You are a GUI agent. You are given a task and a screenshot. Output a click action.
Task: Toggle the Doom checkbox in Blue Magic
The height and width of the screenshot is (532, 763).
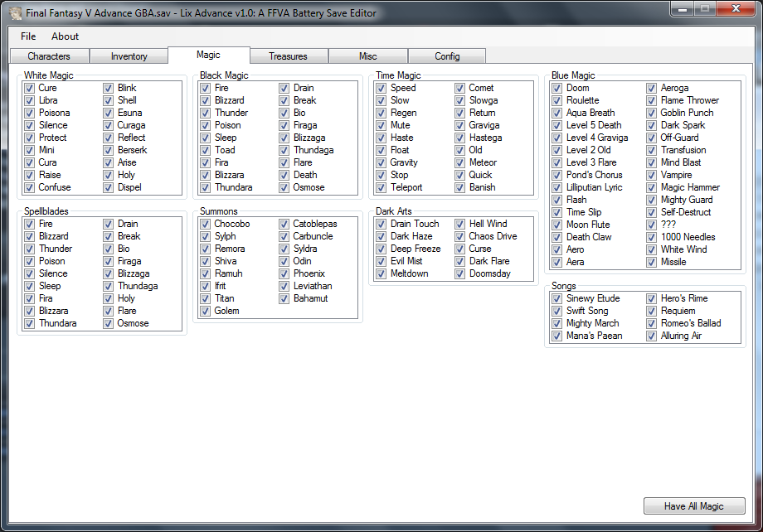click(557, 88)
